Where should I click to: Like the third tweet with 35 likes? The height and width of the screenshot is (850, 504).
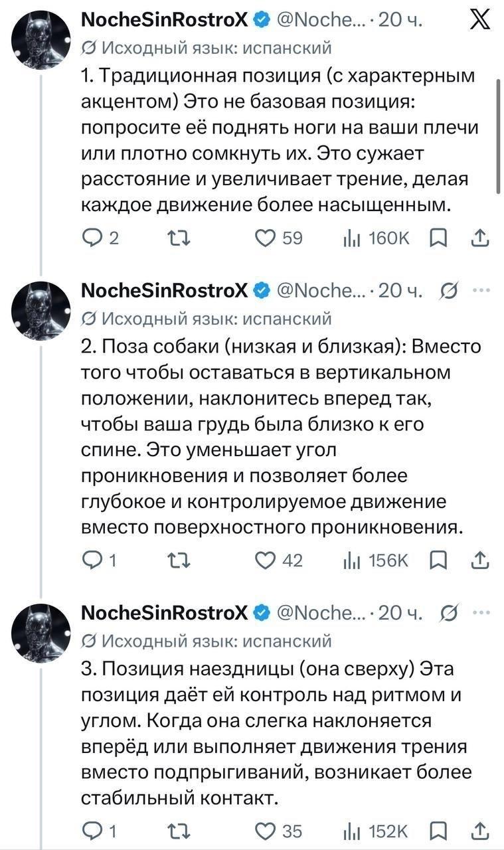(x=280, y=831)
